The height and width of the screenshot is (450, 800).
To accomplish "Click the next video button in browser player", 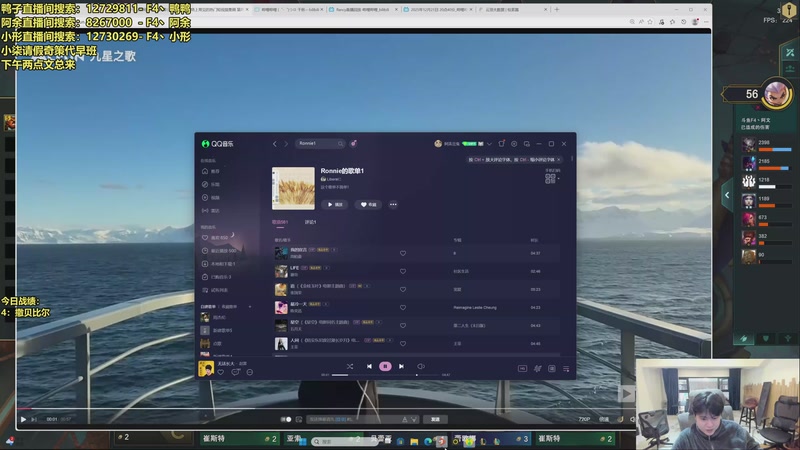I will pos(34,419).
